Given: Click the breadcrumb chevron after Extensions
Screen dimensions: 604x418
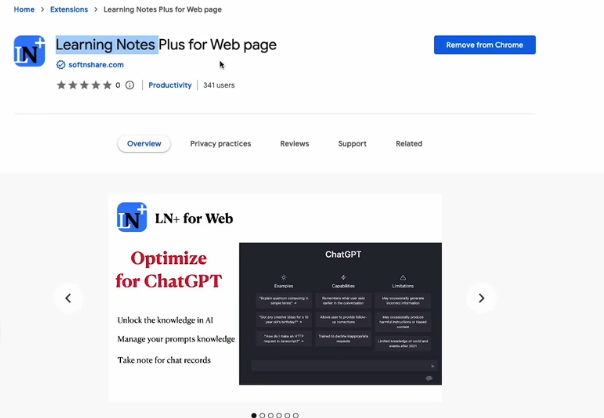Looking at the screenshot, I should 96,9.
